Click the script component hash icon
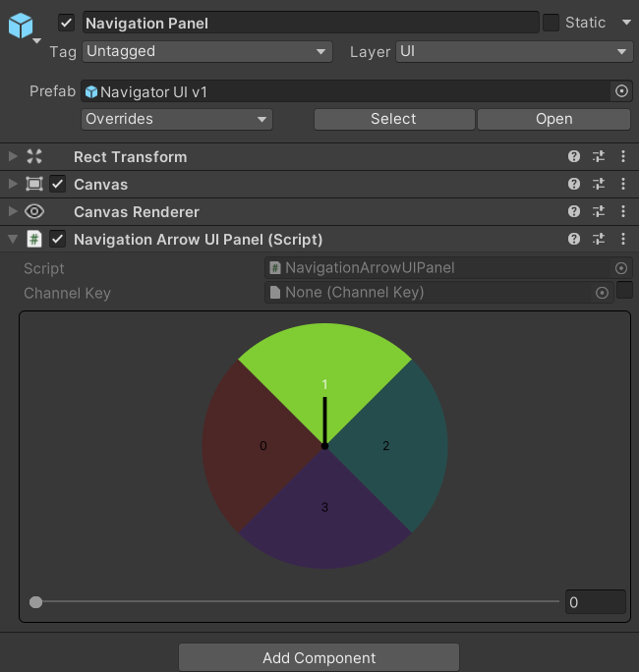The height and width of the screenshot is (672, 639). [x=34, y=239]
